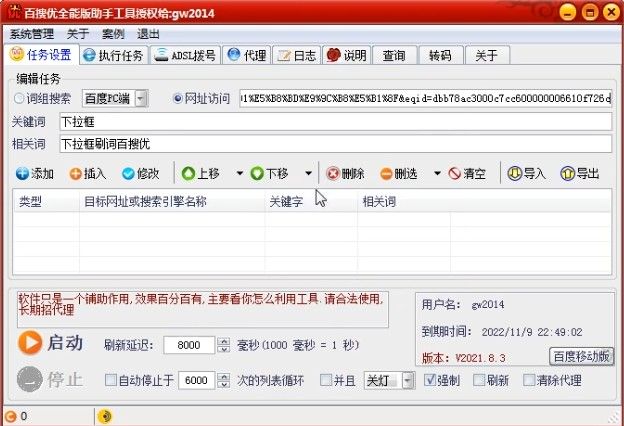Click the 停止 stop button
Viewport: 624px width, 426px height.
coord(51,379)
